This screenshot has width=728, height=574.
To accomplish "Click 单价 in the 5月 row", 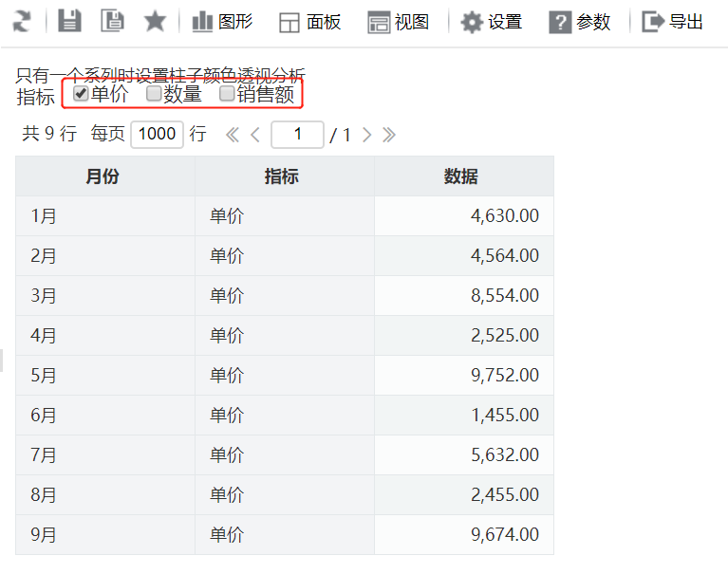I will [x=227, y=376].
